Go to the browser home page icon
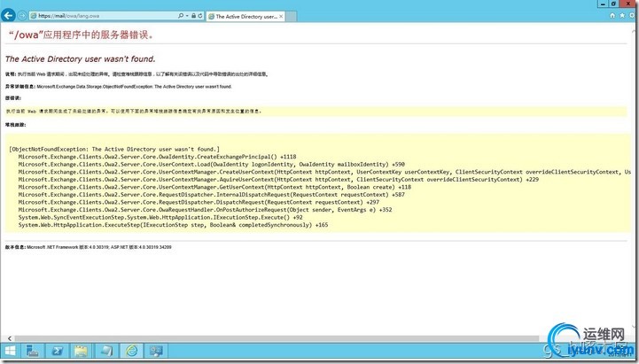Image resolution: width=639 pixels, height=364 pixels. pos(612,15)
